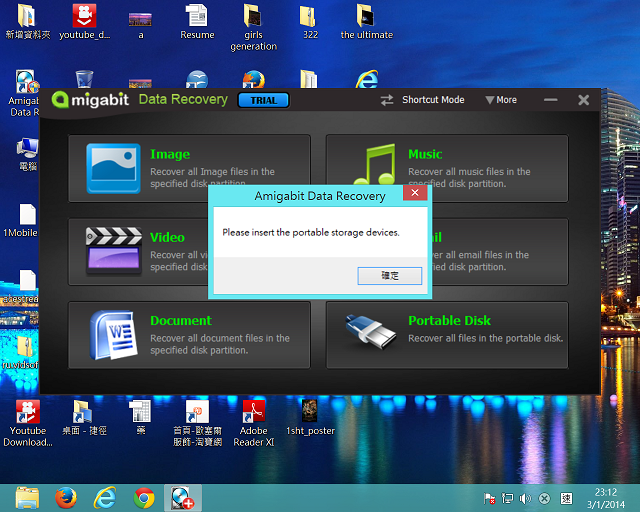The width and height of the screenshot is (640, 512).
Task: Click the blue TRIAL badge
Action: 264,100
